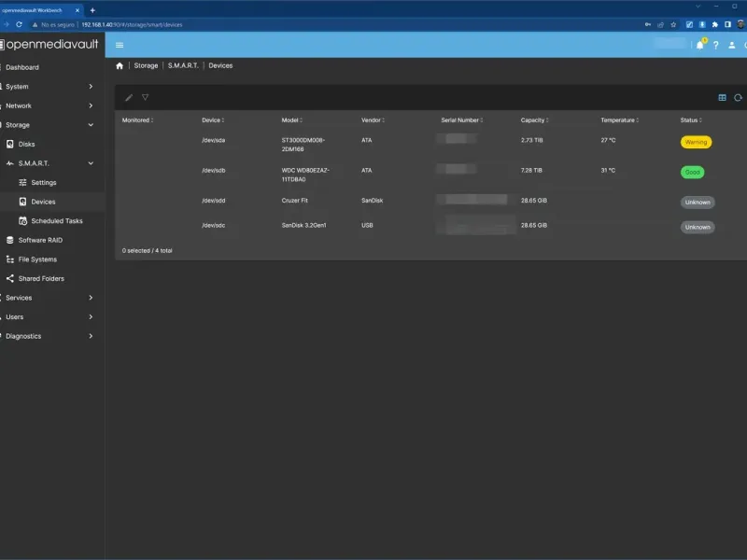Reload the browser page
This screenshot has width=747, height=560.
point(19,24)
